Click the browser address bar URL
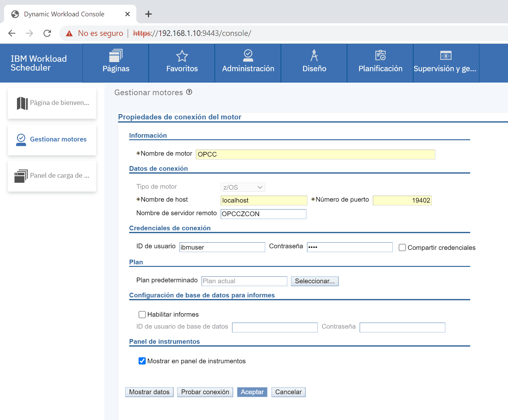This screenshot has height=420, width=508. [192, 33]
